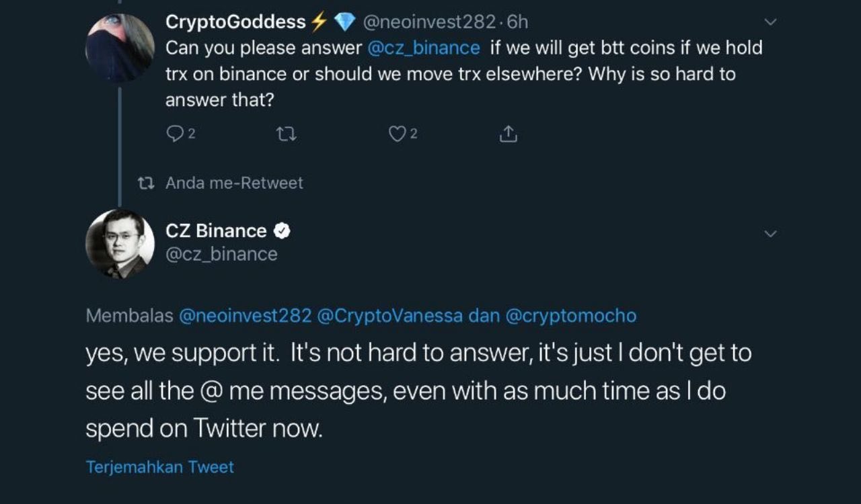
Task: Tap CZ Binance verified badge
Action: (282, 231)
